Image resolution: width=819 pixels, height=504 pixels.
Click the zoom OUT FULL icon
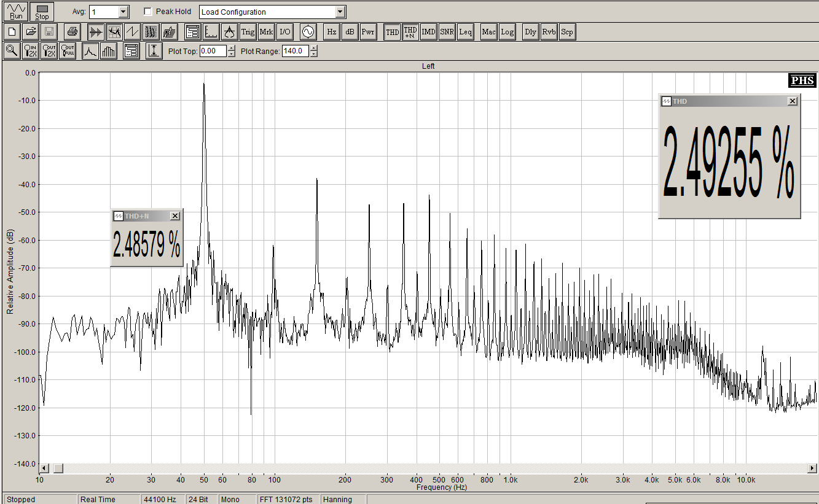click(x=68, y=51)
